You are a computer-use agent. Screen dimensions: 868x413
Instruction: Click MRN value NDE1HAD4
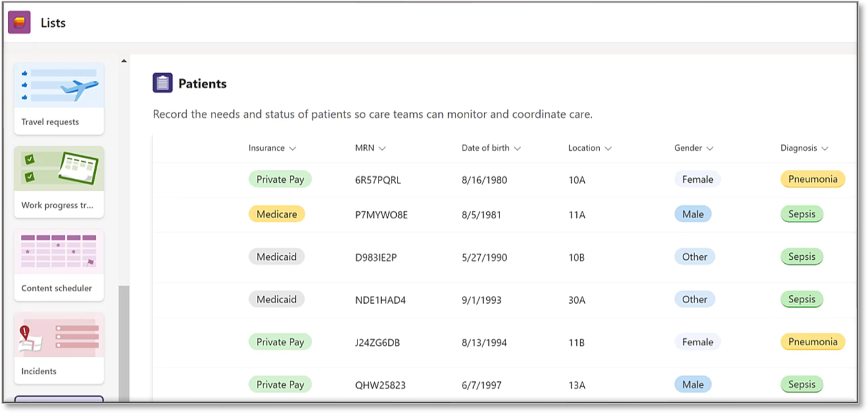click(x=380, y=300)
